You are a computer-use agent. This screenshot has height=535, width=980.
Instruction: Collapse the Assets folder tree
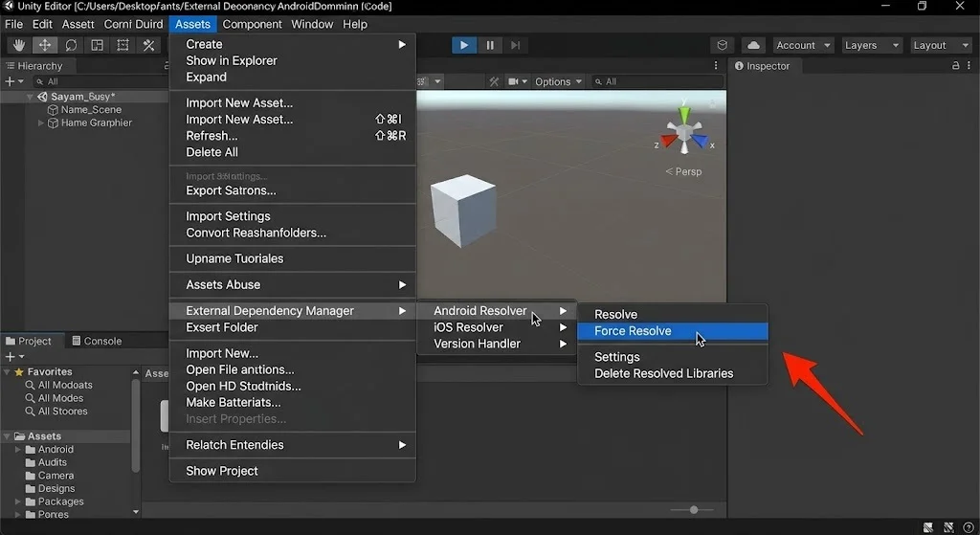tap(7, 436)
